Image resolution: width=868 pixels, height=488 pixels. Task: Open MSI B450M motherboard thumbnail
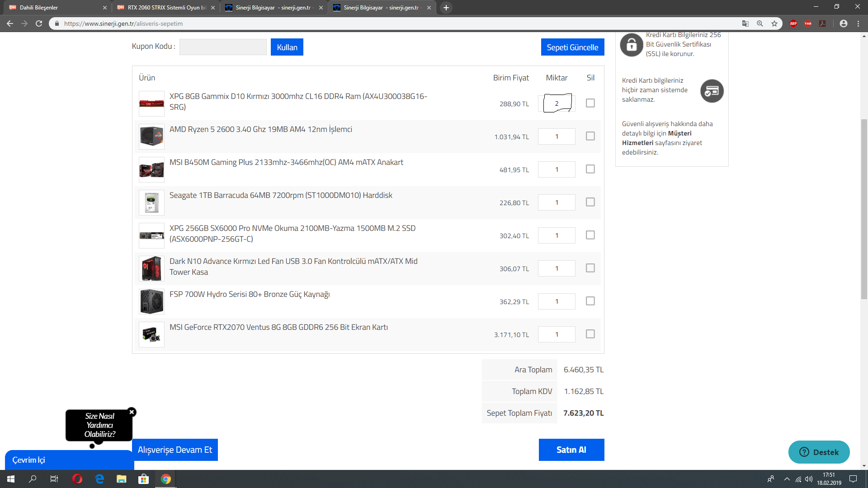tap(151, 169)
